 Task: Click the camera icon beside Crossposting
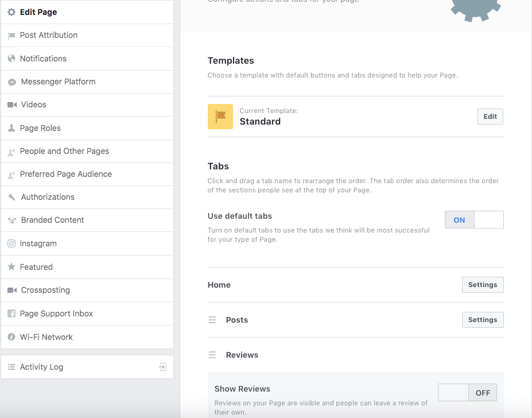(12, 290)
